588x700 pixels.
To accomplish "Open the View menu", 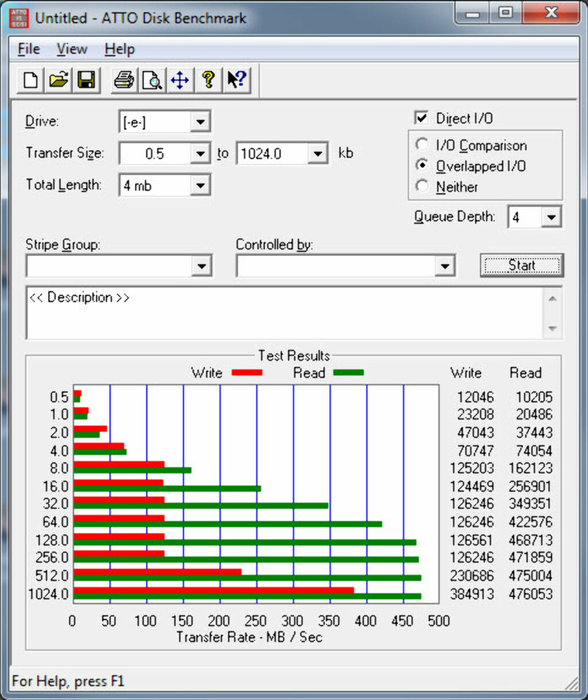I will (72, 49).
